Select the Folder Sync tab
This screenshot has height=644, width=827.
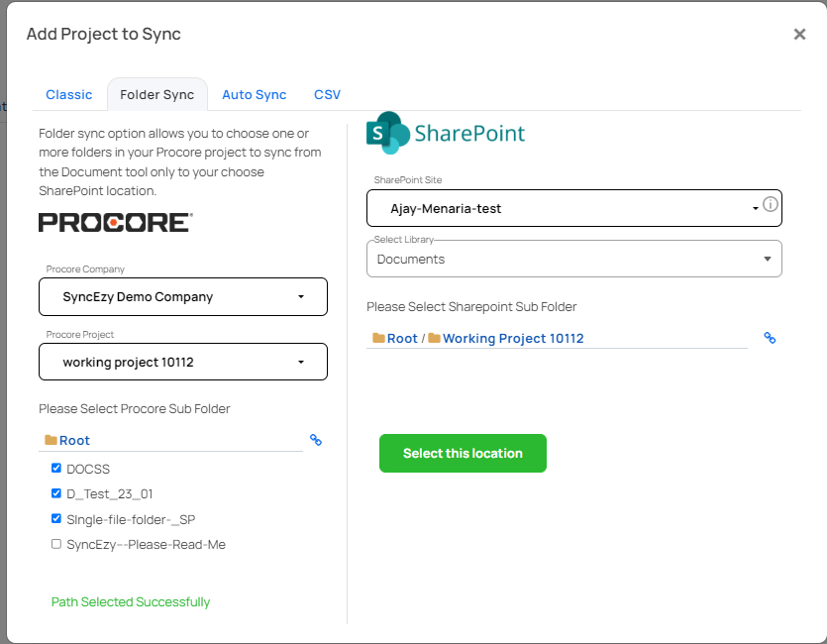157,94
